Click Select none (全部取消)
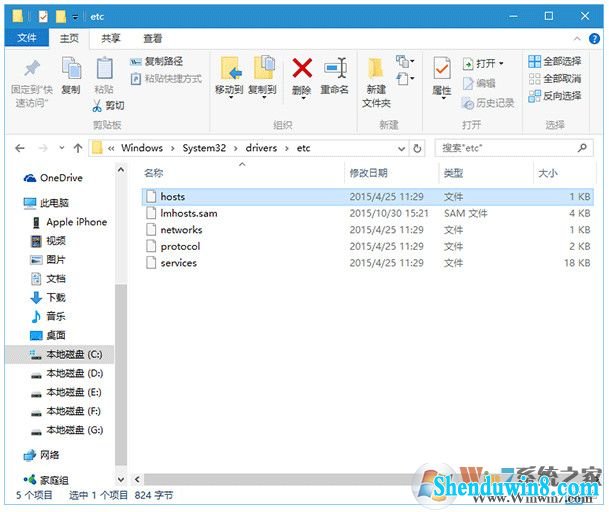This screenshot has width=609, height=512. [555, 79]
